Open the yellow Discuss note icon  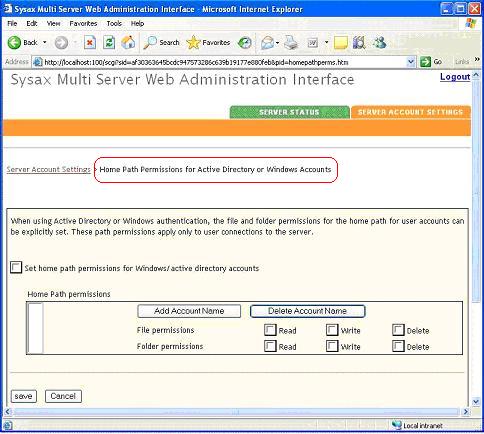pos(340,43)
